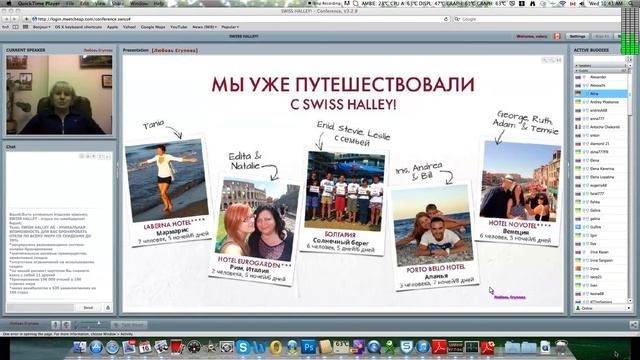Expand the Bonjour bookmarks dropdown
Image resolution: width=640 pixels, height=360 pixels.
pos(42,27)
